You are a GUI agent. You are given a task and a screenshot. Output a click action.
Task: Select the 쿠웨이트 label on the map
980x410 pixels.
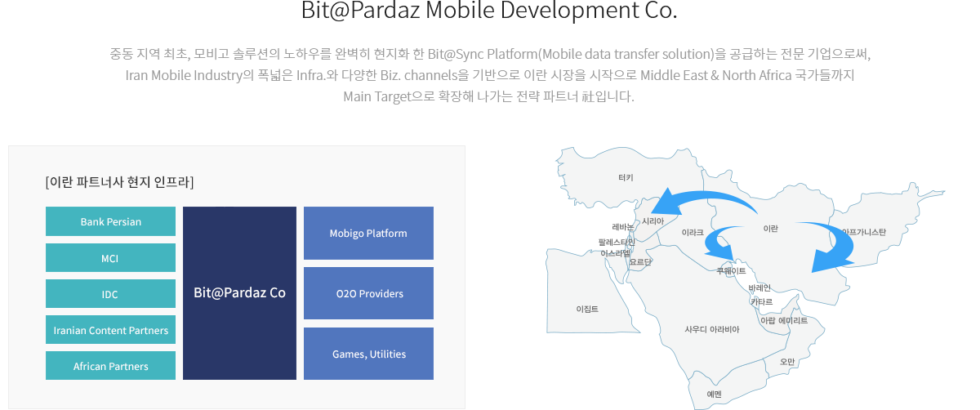(x=731, y=270)
